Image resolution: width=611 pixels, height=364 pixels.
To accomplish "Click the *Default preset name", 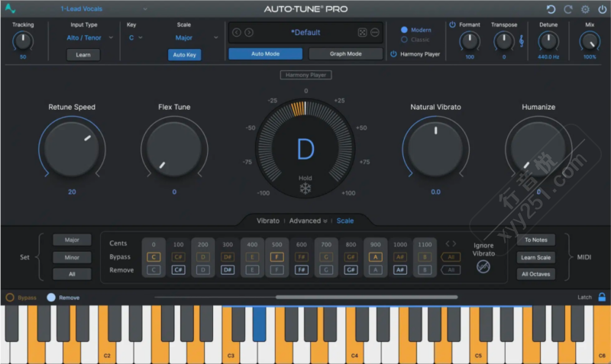I will [x=305, y=32].
